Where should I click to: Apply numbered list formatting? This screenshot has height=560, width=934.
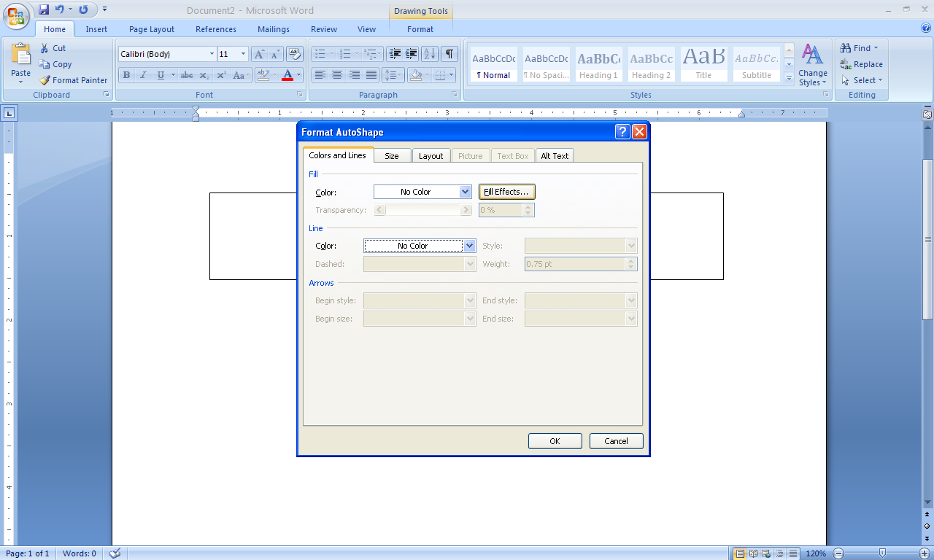pos(345,54)
